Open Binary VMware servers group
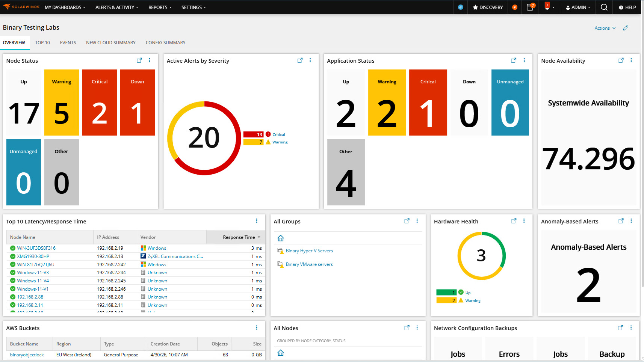The width and height of the screenshot is (644, 362). (309, 264)
